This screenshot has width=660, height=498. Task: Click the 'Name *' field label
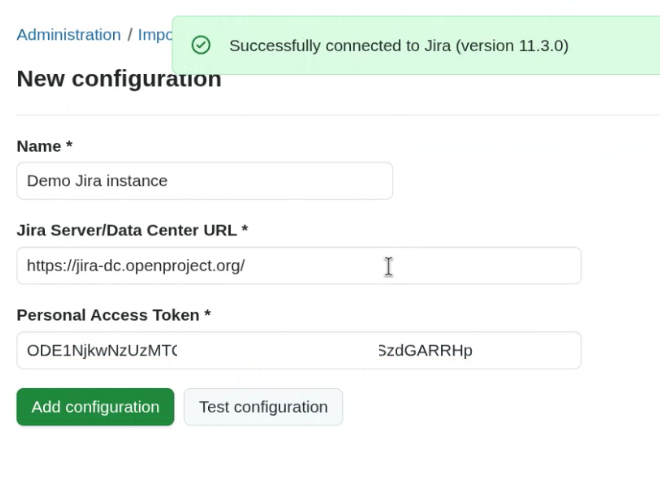45,146
